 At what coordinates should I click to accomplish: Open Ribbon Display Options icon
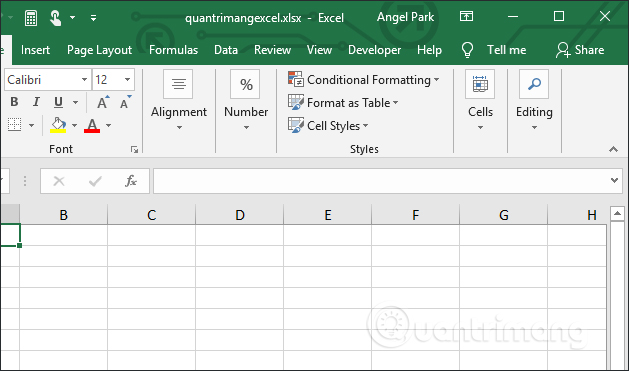pyautogui.click(x=466, y=16)
